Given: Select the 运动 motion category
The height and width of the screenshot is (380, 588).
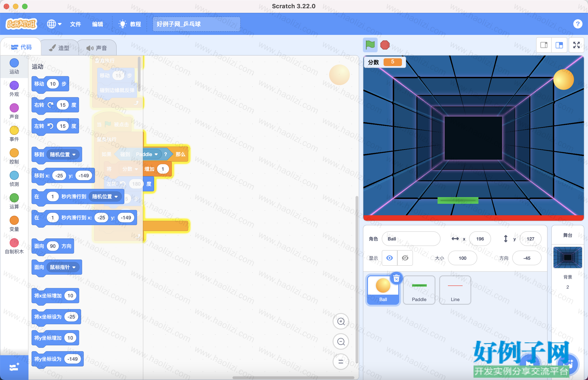Looking at the screenshot, I should [14, 66].
